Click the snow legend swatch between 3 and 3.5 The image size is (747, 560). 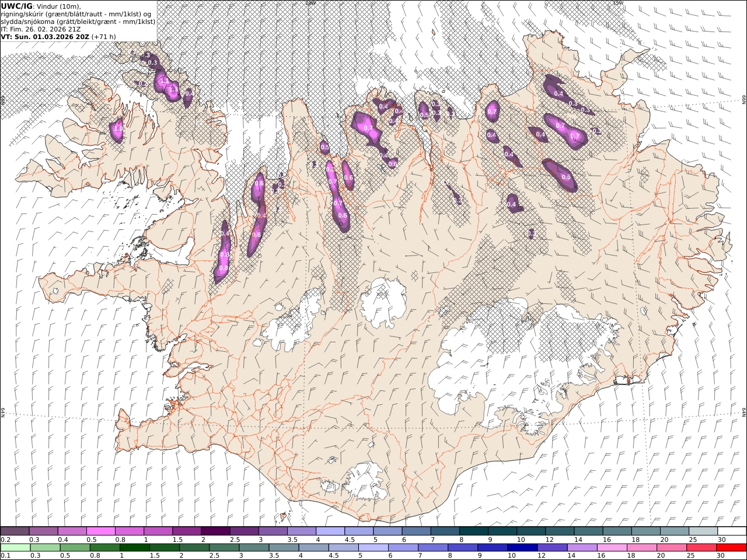[x=273, y=531]
